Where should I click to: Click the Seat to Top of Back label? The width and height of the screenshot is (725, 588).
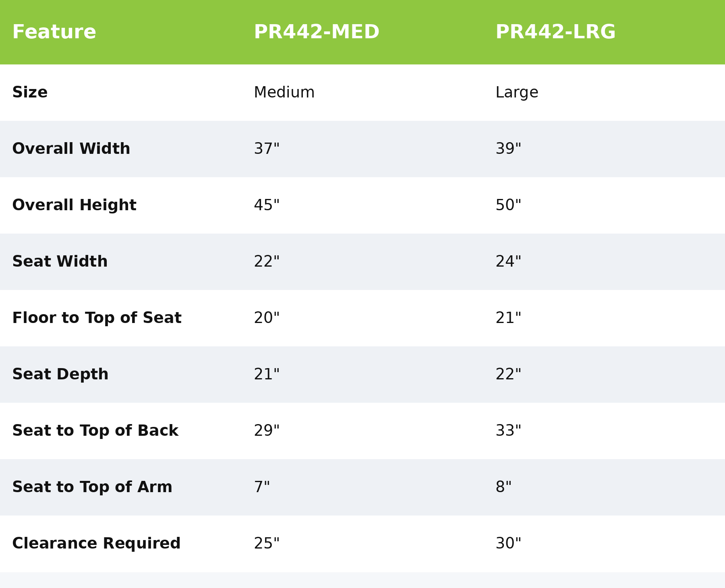(x=95, y=431)
